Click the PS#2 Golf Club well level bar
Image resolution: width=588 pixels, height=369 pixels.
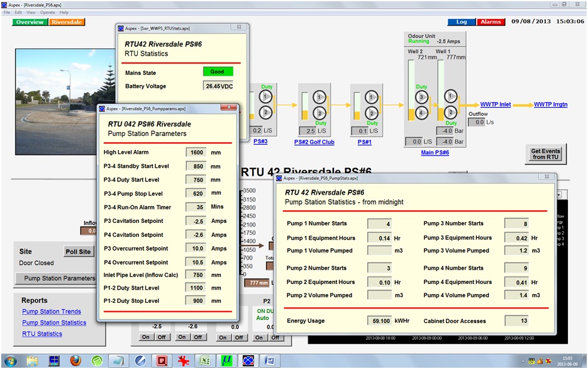(x=305, y=106)
